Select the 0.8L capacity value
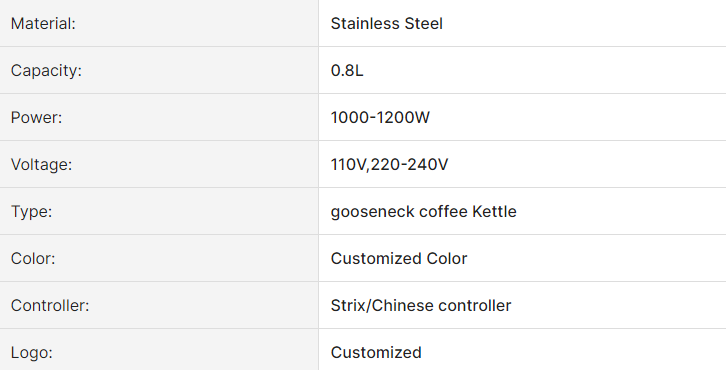The width and height of the screenshot is (726, 370). 347,70
